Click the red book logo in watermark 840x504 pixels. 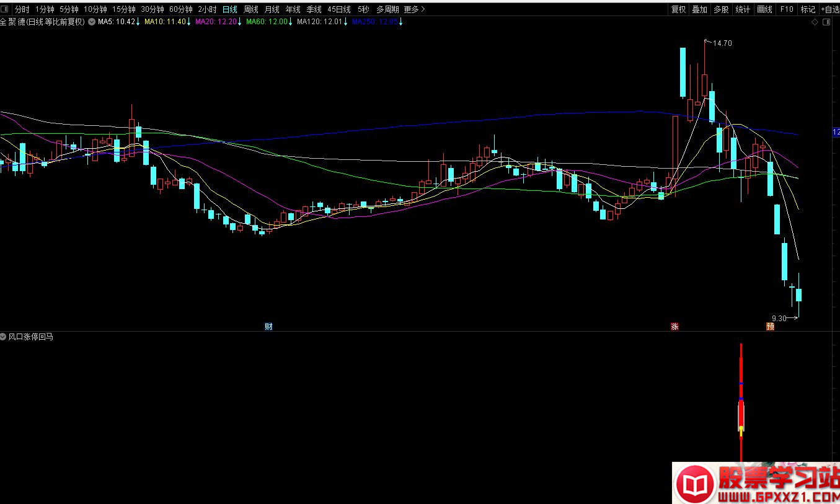click(694, 484)
